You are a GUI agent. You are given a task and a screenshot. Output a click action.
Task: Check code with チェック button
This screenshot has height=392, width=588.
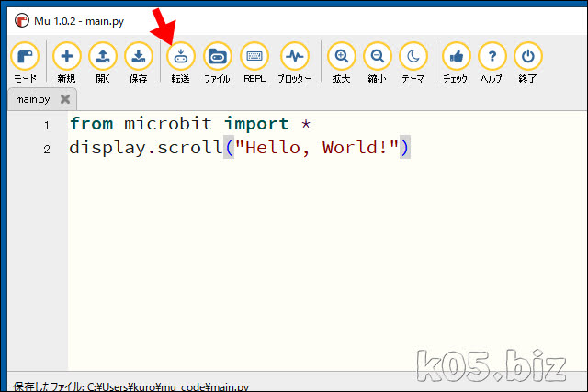[456, 62]
